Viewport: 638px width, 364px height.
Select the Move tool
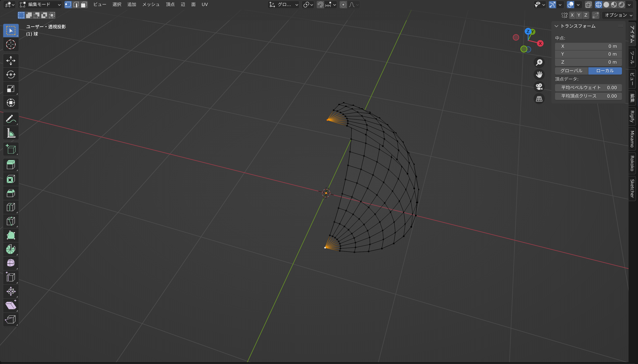pos(11,61)
